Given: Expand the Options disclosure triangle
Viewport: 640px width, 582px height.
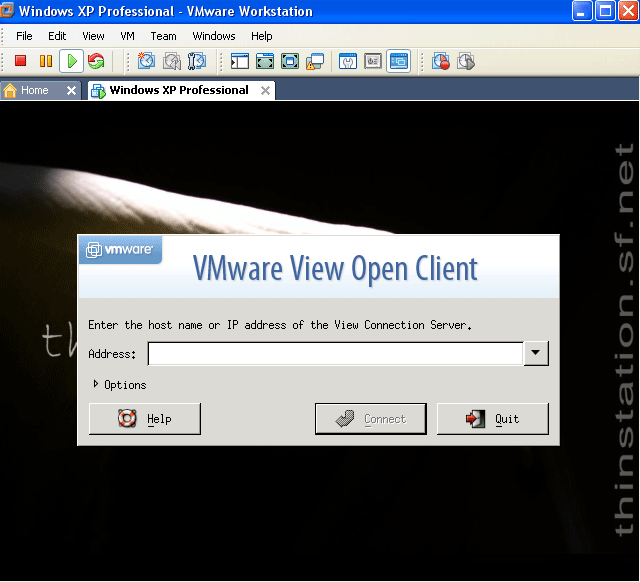Looking at the screenshot, I should click(x=96, y=384).
